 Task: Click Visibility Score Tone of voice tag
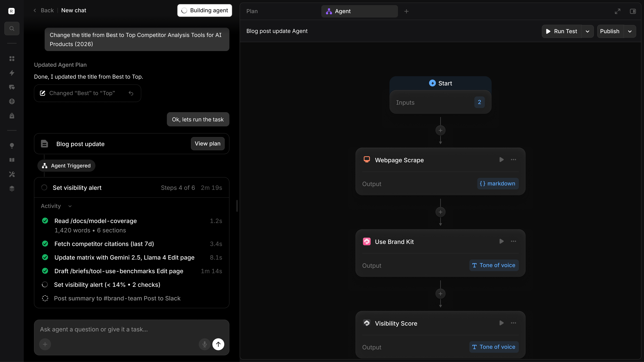494,347
